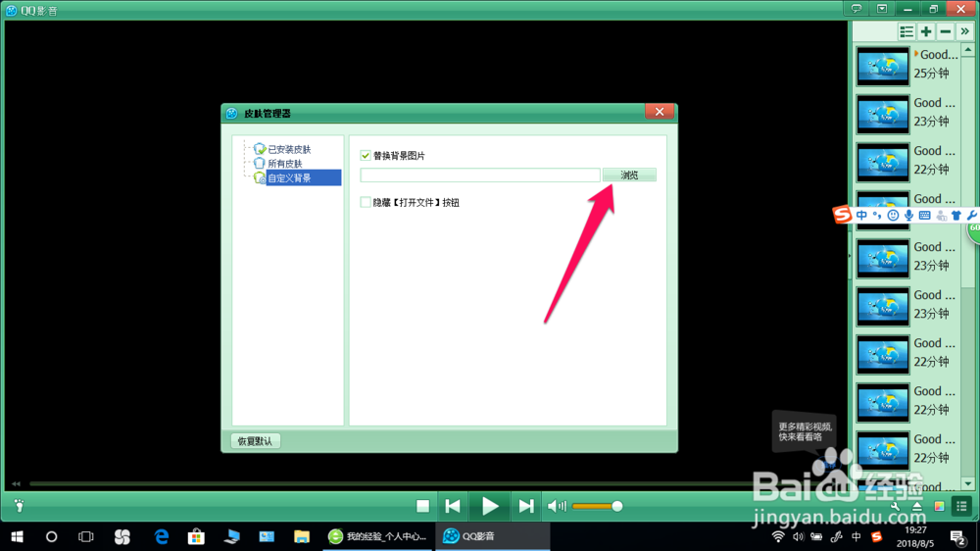Click the eject open-file icon
The height and width of the screenshot is (551, 980).
coord(917,507)
